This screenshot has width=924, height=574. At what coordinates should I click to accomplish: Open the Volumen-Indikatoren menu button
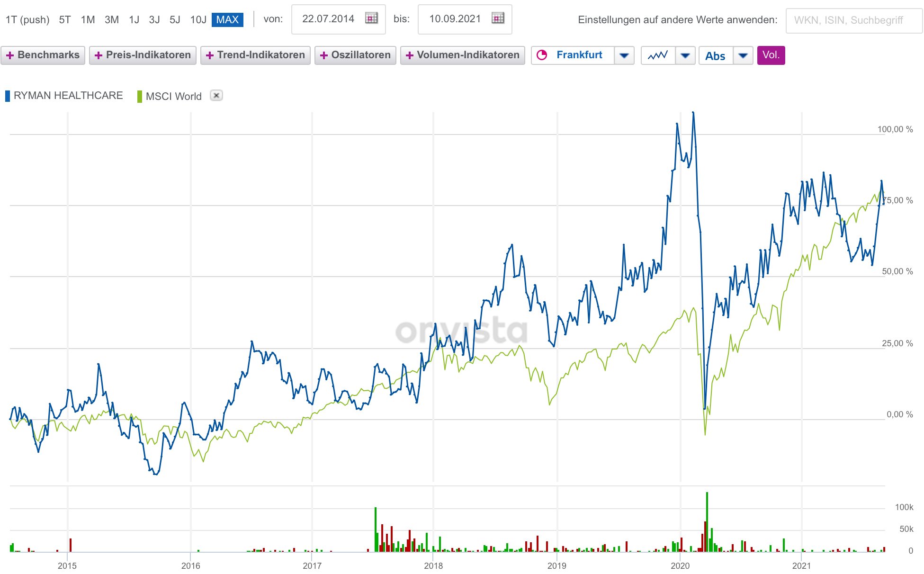pos(462,55)
